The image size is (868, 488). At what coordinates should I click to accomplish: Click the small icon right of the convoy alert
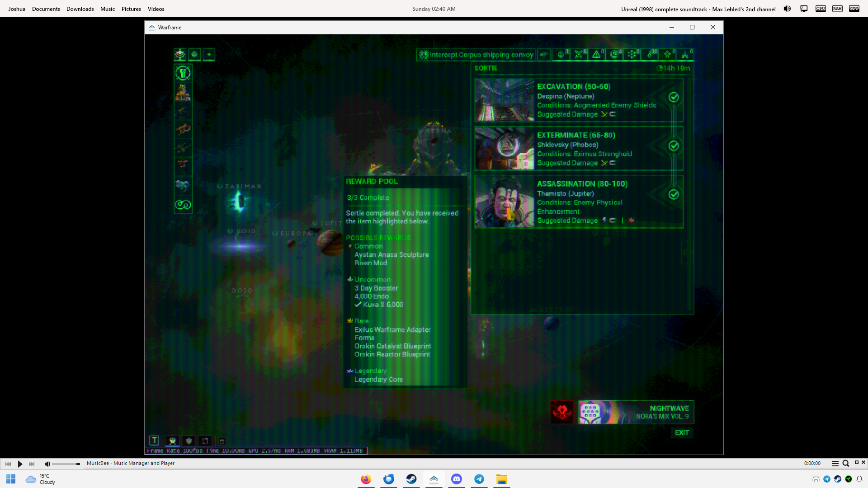(x=544, y=55)
